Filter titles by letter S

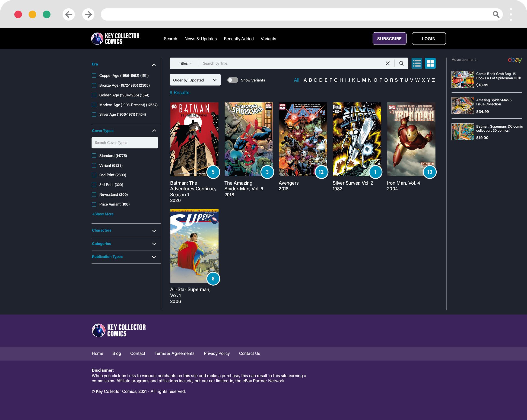tap(396, 80)
